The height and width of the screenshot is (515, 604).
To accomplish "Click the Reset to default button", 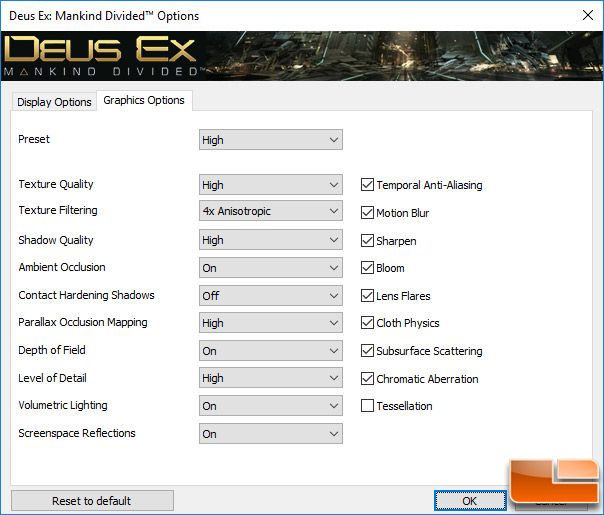I will click(92, 501).
